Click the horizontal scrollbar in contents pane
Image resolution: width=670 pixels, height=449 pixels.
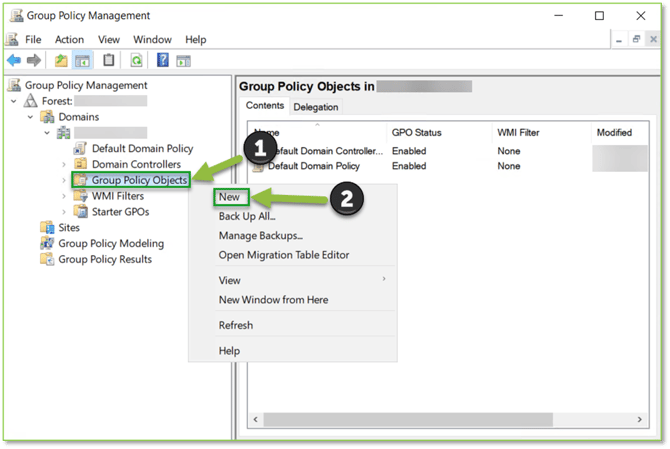click(450, 421)
